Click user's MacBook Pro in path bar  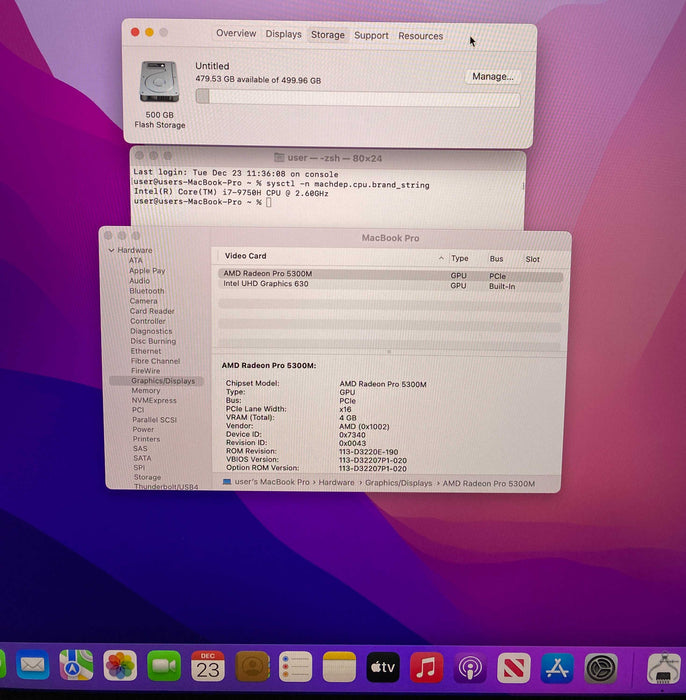tap(272, 482)
